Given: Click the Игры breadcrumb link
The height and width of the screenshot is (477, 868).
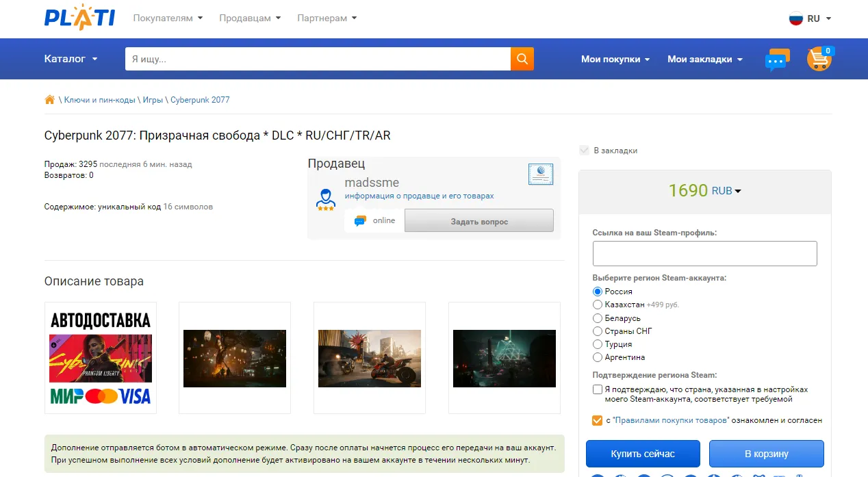Looking at the screenshot, I should pos(153,100).
